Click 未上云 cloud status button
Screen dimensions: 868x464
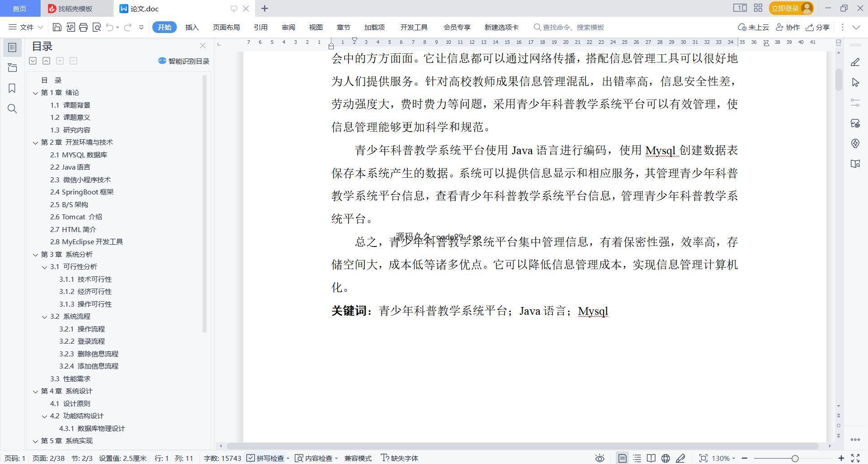pos(753,27)
